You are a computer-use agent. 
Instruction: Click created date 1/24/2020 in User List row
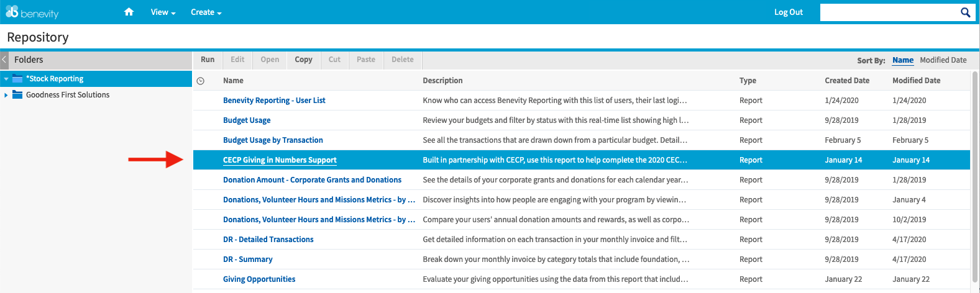tap(841, 101)
